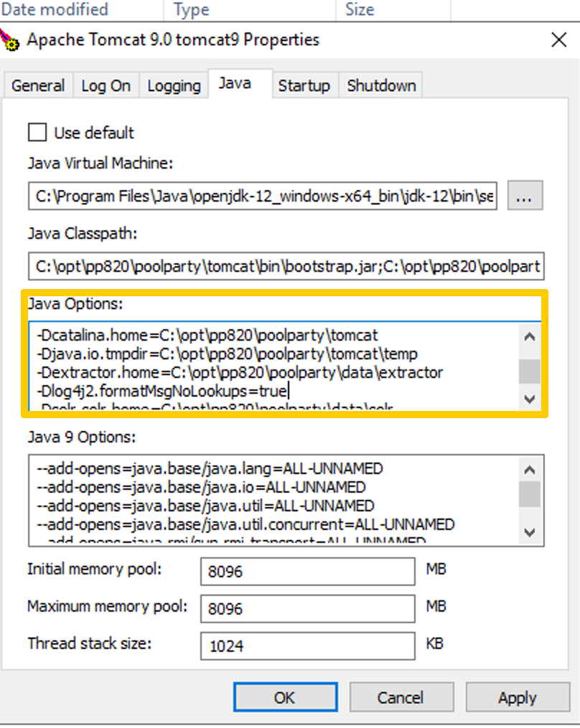
Task: Click the Thread stack size field
Action: pyautogui.click(x=308, y=646)
